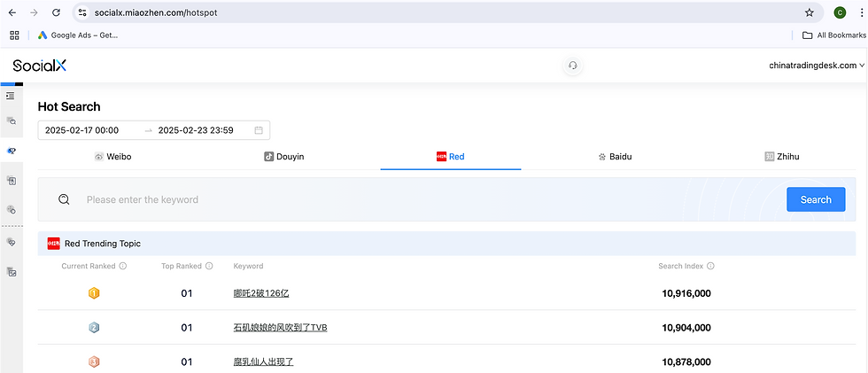Show info for Current Ranked column
868x373 pixels.
point(123,266)
